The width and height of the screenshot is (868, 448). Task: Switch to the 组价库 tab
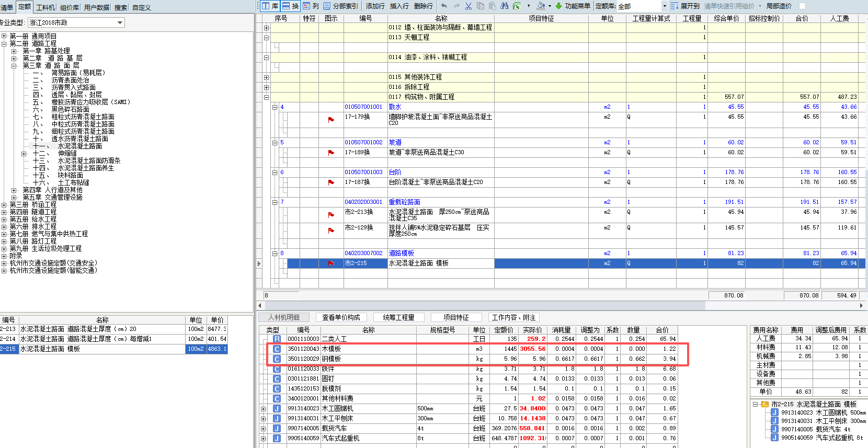point(69,7)
